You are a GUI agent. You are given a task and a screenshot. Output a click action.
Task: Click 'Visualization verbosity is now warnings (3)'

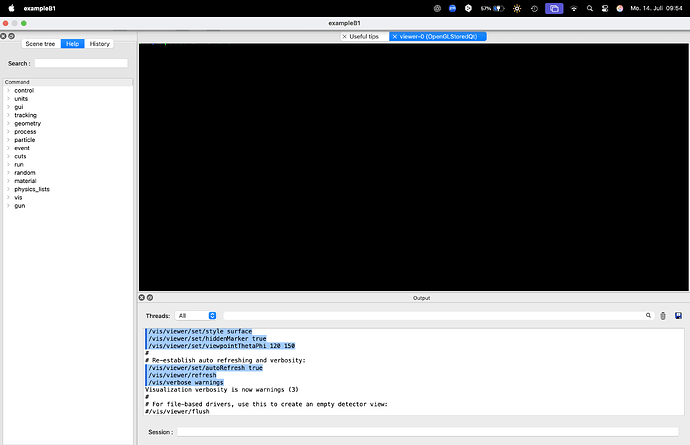222,390
